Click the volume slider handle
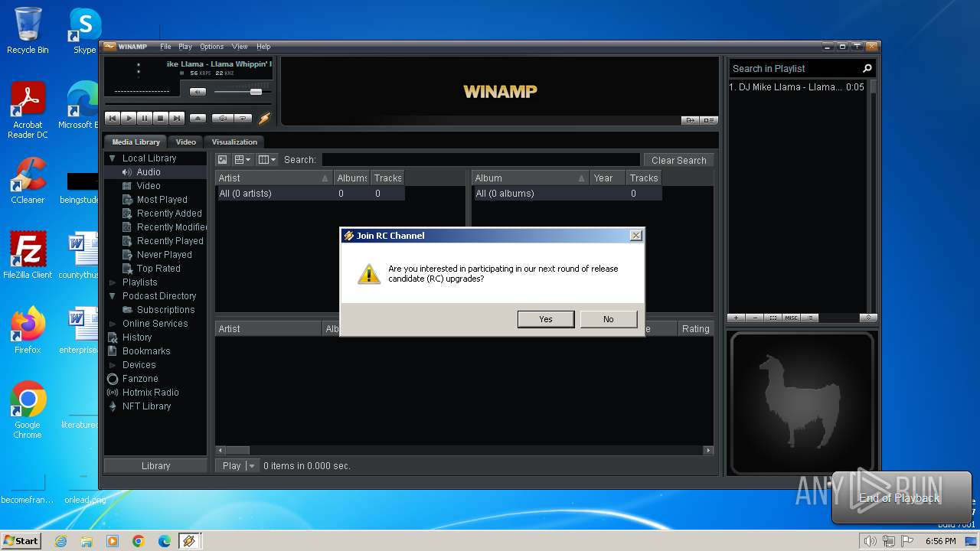 point(256,92)
